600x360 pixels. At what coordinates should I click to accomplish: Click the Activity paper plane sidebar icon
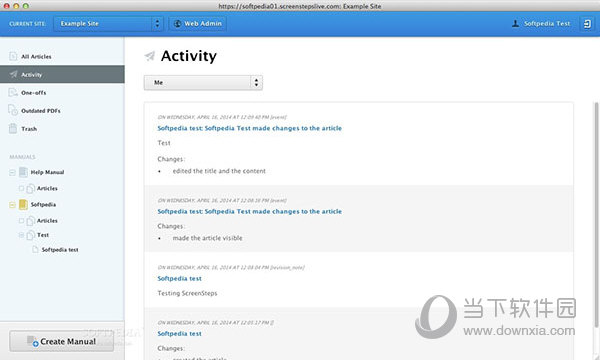[x=13, y=74]
